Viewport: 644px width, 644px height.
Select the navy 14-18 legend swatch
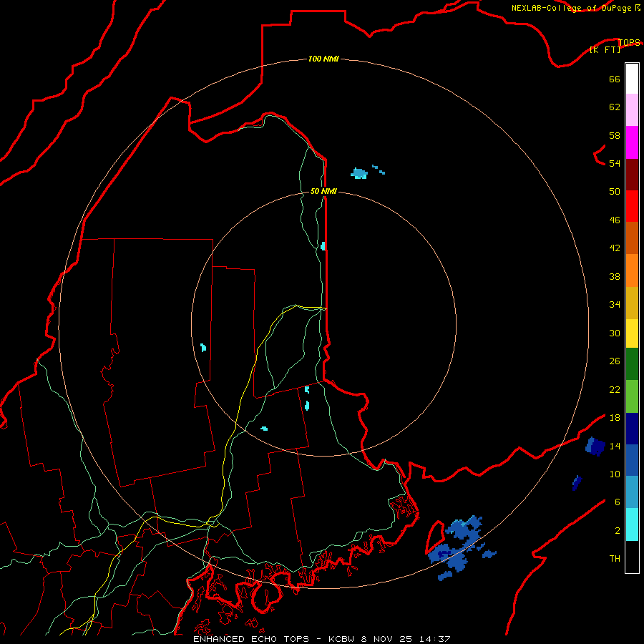coord(632,429)
